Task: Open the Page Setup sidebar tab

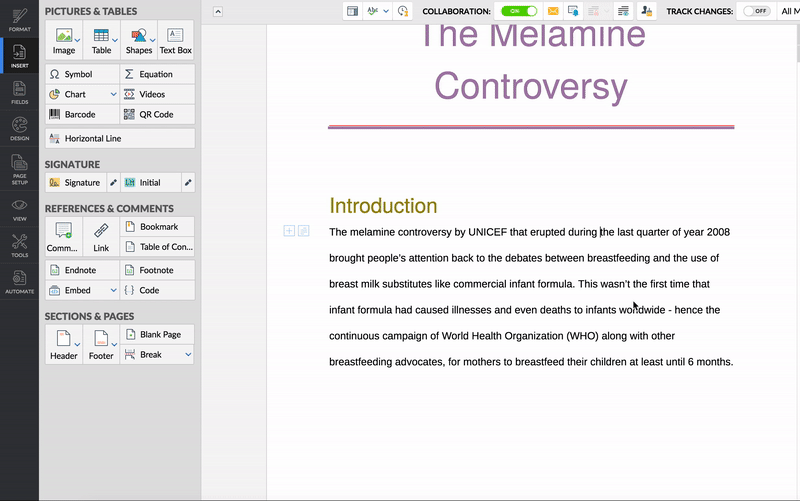Action: [x=19, y=169]
